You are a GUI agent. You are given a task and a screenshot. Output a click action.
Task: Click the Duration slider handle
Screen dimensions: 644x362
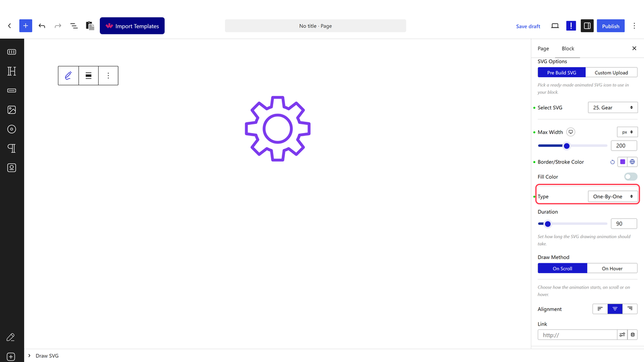point(547,224)
